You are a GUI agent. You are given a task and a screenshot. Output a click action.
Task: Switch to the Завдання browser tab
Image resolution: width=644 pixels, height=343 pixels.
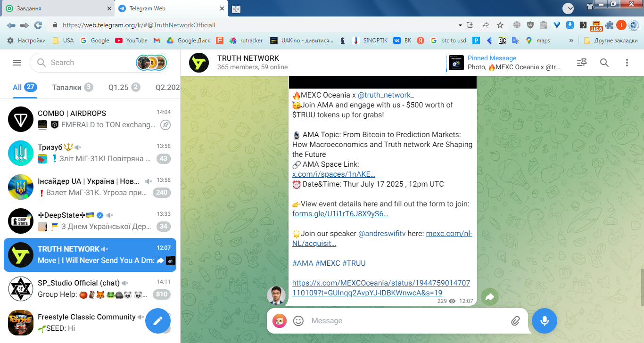(x=58, y=8)
